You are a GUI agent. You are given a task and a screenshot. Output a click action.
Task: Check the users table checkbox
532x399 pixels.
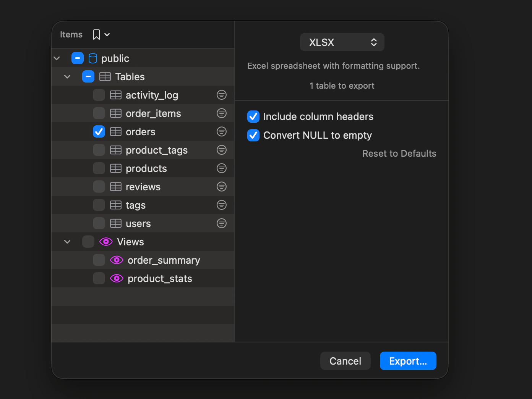tap(99, 223)
